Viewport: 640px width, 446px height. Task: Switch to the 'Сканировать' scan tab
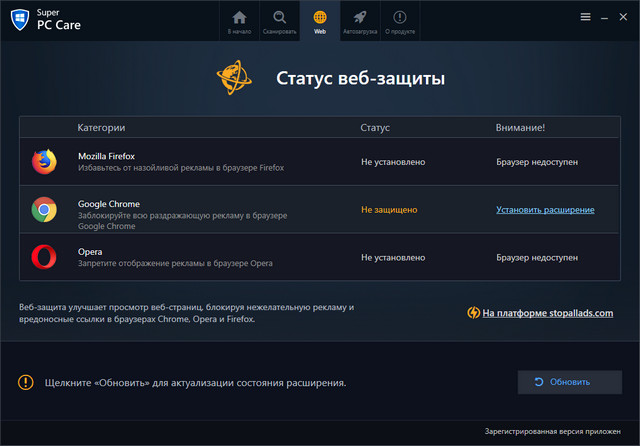(x=279, y=21)
